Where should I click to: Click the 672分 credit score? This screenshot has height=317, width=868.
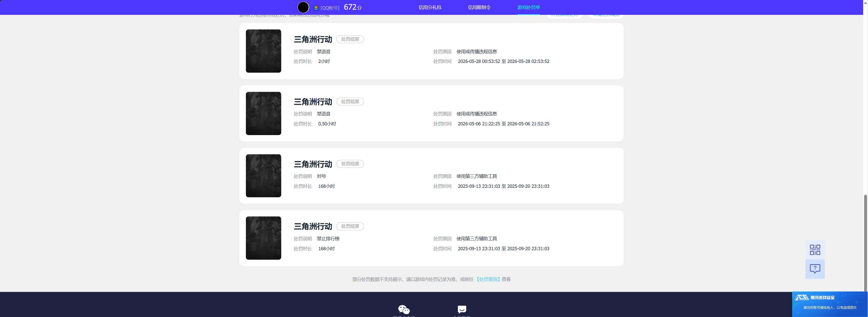(x=353, y=7)
